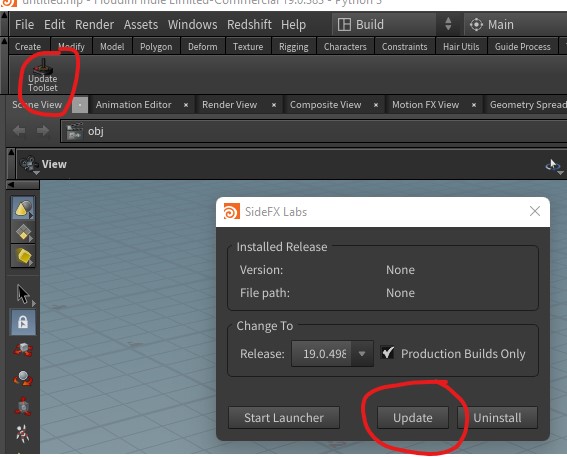Open the File menu
Image resolution: width=567 pixels, height=457 pixels.
(24, 25)
